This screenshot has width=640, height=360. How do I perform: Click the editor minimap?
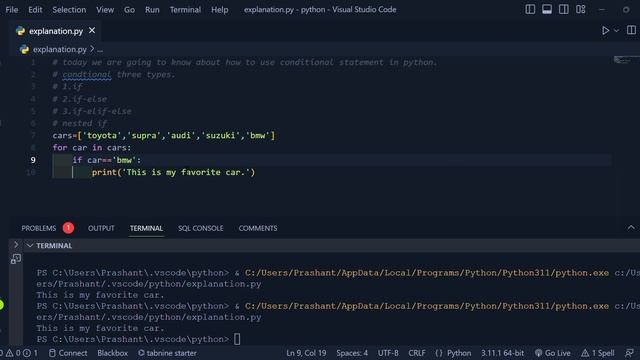(x=626, y=60)
